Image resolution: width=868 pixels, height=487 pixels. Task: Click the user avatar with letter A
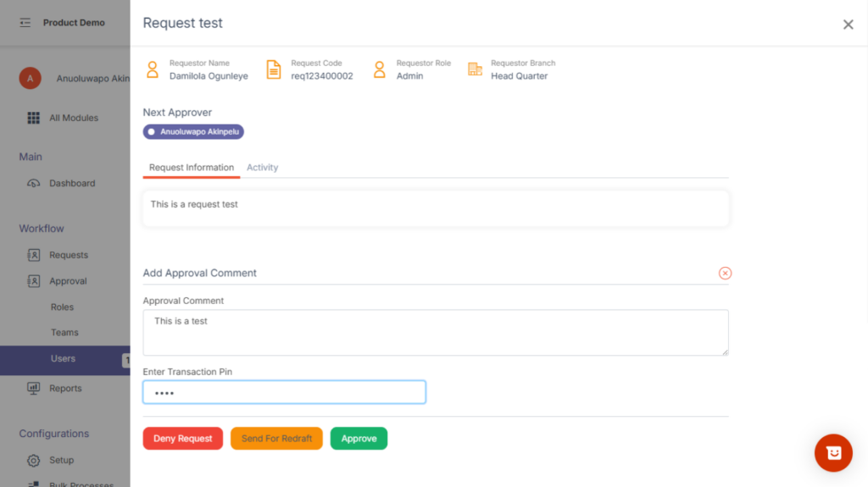pos(30,79)
